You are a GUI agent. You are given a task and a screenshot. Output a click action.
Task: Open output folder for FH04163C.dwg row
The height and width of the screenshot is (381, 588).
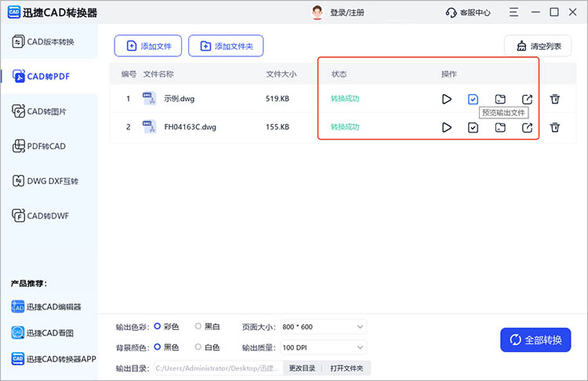click(x=500, y=128)
